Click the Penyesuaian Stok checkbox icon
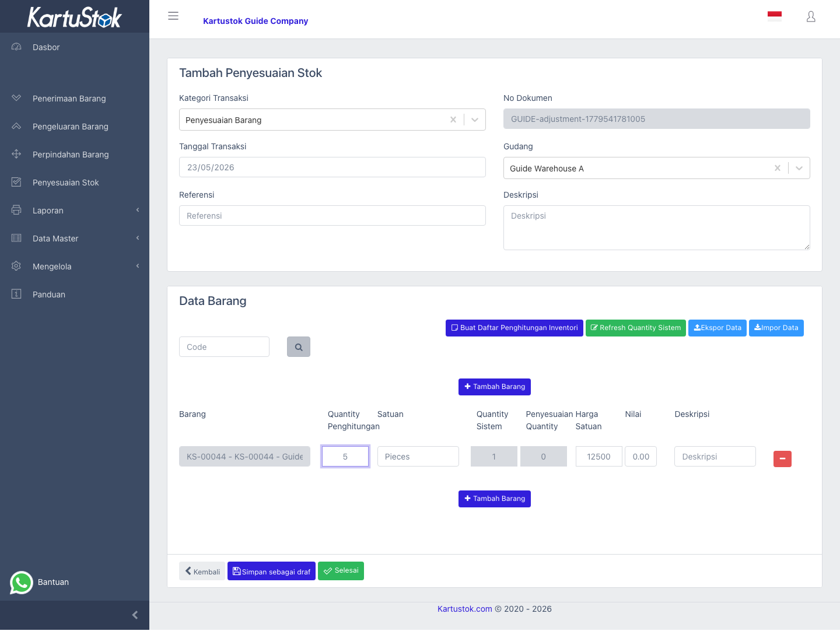The height and width of the screenshot is (631, 840). click(x=16, y=182)
